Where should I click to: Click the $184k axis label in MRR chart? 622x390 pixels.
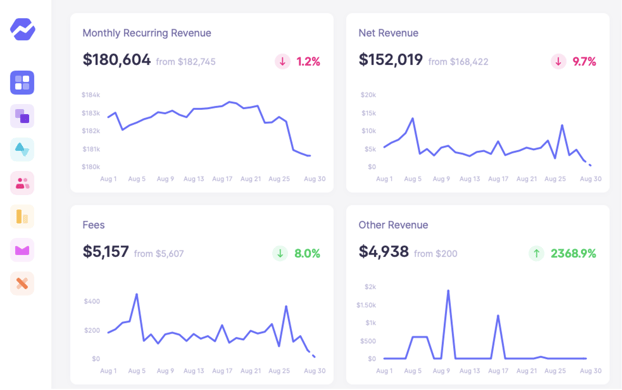click(91, 95)
